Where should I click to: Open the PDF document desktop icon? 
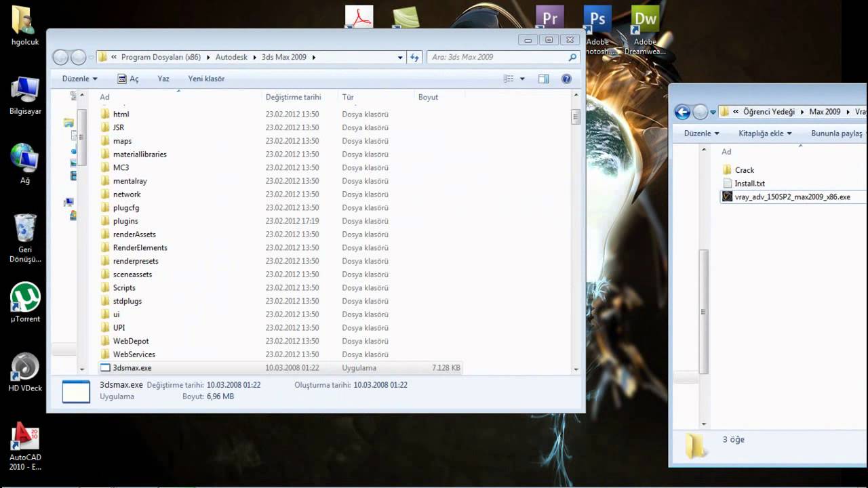pyautogui.click(x=359, y=17)
